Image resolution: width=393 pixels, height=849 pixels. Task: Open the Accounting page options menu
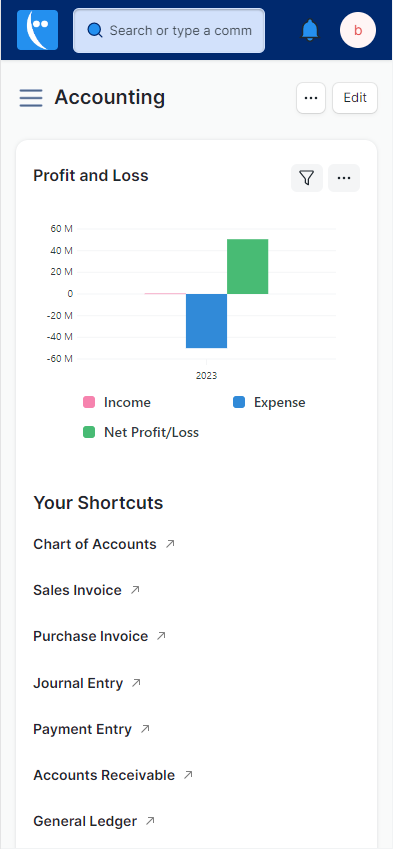click(311, 98)
